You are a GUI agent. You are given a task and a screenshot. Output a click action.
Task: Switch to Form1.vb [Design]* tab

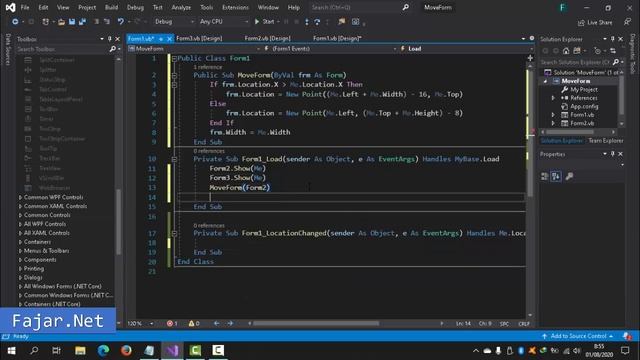[337, 38]
